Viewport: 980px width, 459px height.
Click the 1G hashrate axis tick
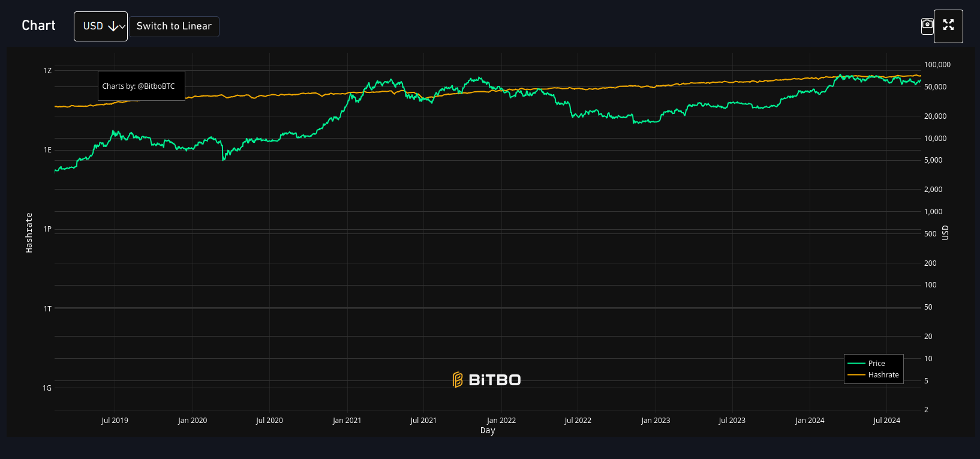47,388
